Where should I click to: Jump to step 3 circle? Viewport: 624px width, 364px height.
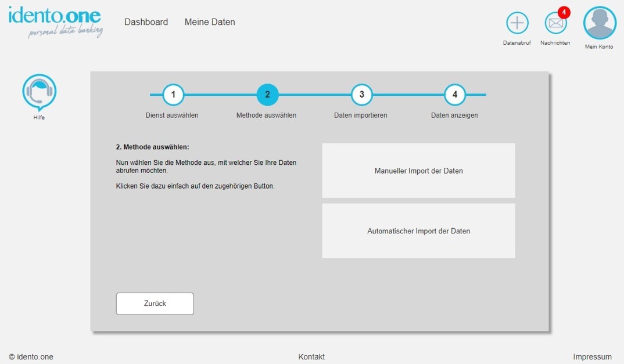[x=361, y=95]
